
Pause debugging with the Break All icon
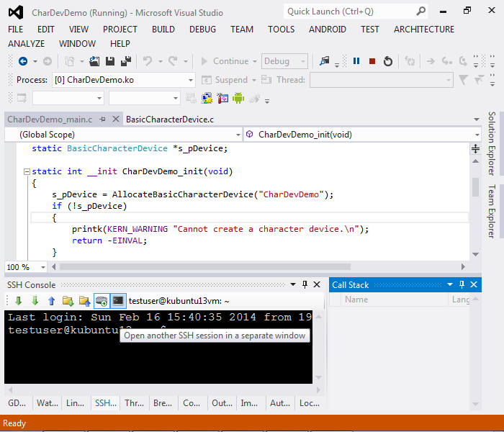pos(356,61)
